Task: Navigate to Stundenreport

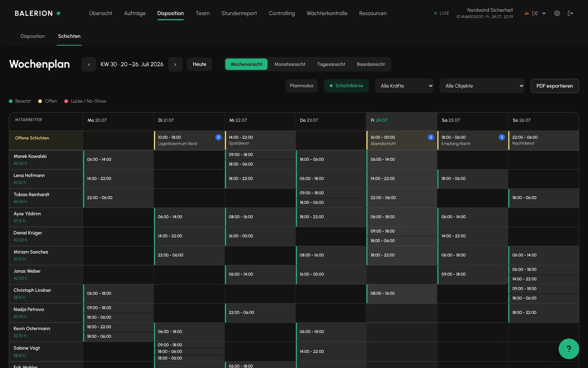Action: 239,13
